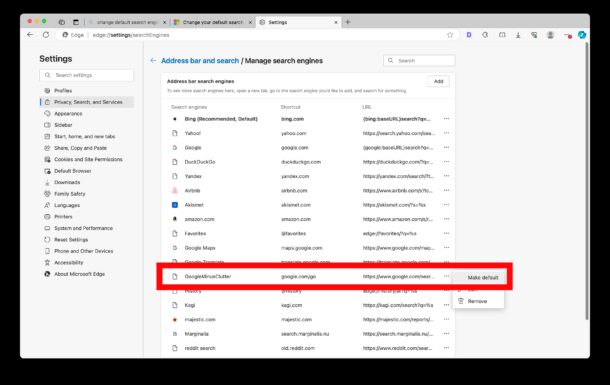Open Cookies and Site Permissions settings
The image size is (610, 385).
click(87, 159)
